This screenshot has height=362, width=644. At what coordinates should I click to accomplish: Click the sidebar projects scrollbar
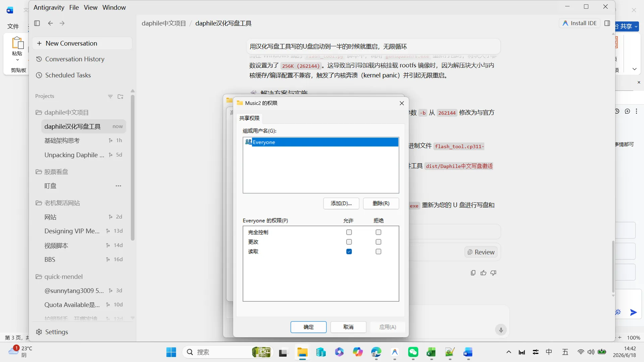[x=132, y=168]
